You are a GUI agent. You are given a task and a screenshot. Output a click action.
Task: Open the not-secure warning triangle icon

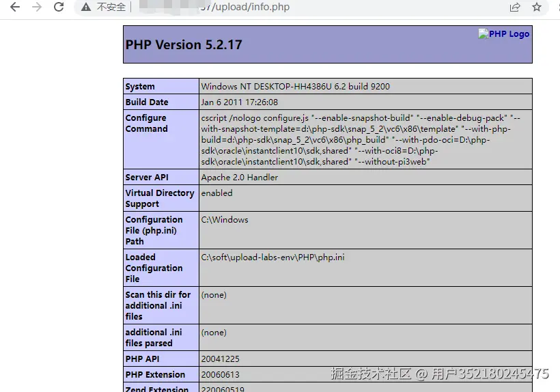pos(86,7)
